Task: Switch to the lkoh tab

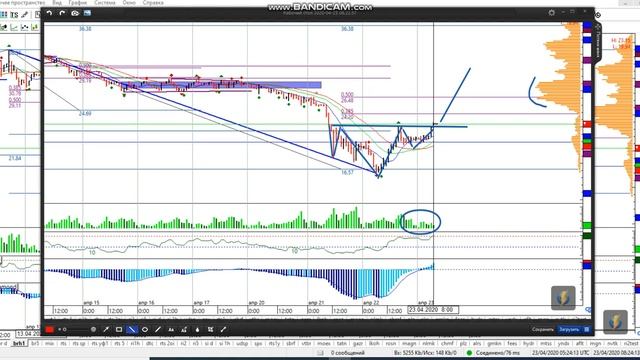Action: click(x=374, y=344)
